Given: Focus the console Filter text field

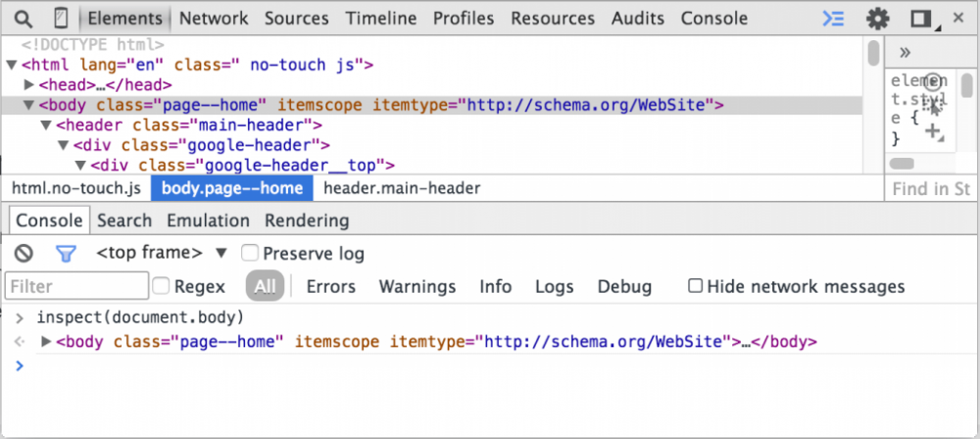Looking at the screenshot, I should (x=76, y=286).
